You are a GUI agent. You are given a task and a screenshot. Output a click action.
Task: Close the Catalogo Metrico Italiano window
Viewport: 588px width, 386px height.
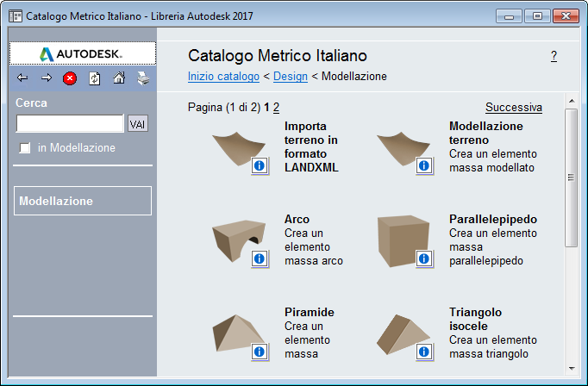pyautogui.click(x=566, y=16)
